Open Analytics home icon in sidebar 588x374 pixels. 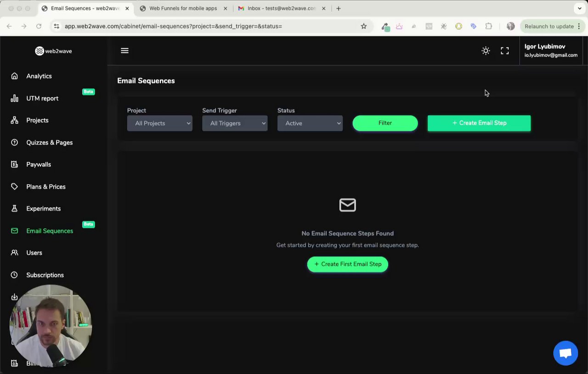coord(15,76)
